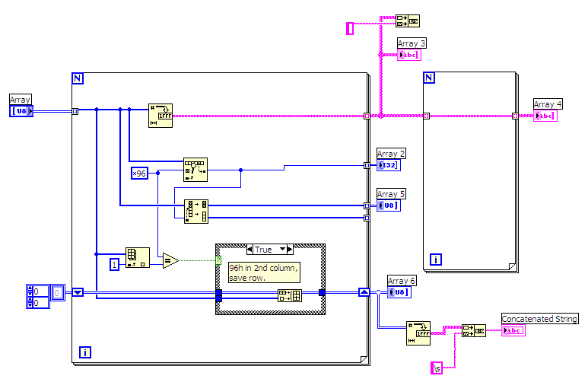
Task: Select the Array U8 input terminal
Action: pyautogui.click(x=21, y=111)
